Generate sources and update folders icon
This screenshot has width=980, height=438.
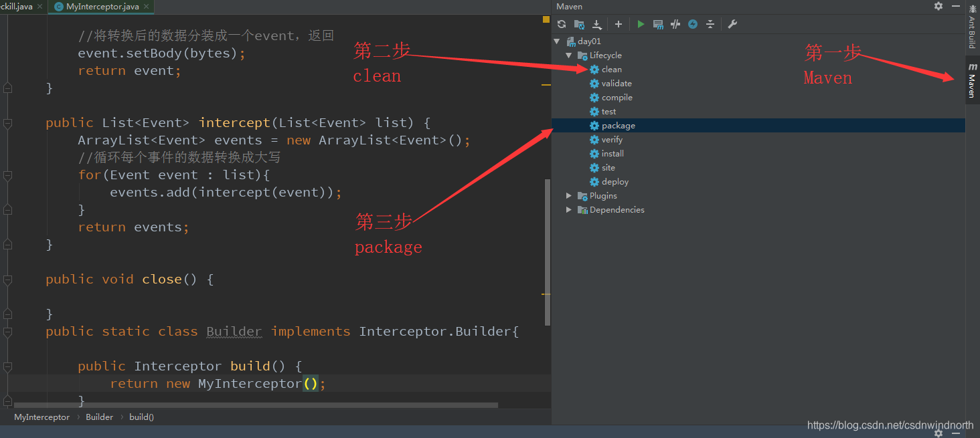[x=579, y=24]
